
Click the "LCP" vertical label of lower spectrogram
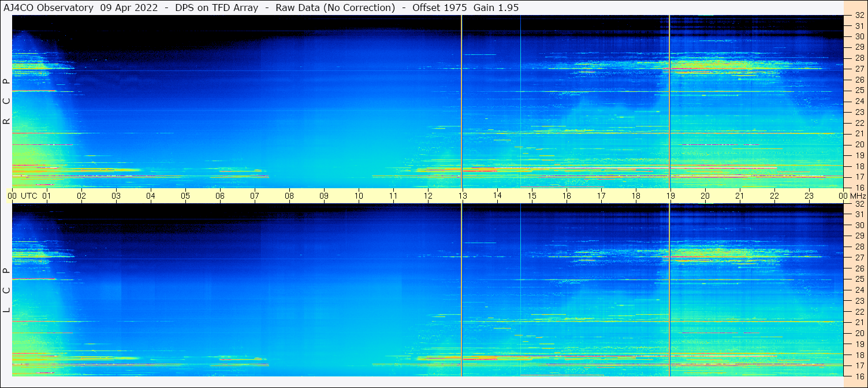pos(7,290)
